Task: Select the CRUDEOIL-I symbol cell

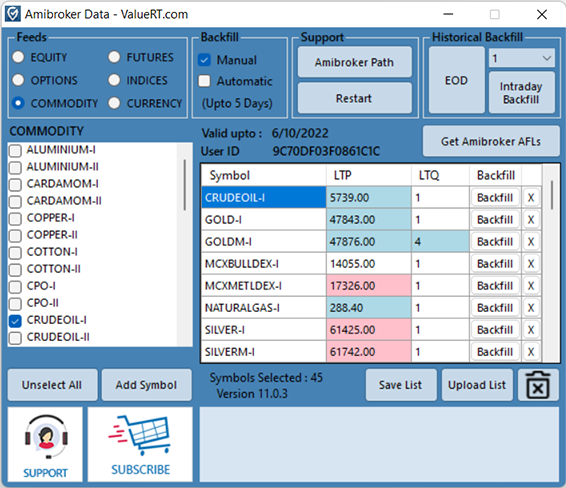Action: point(264,197)
